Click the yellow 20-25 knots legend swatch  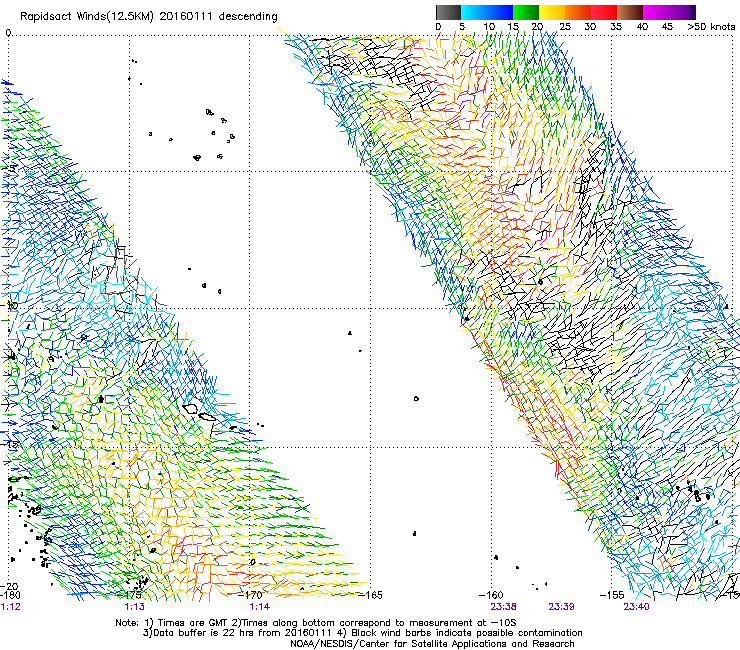click(x=552, y=12)
